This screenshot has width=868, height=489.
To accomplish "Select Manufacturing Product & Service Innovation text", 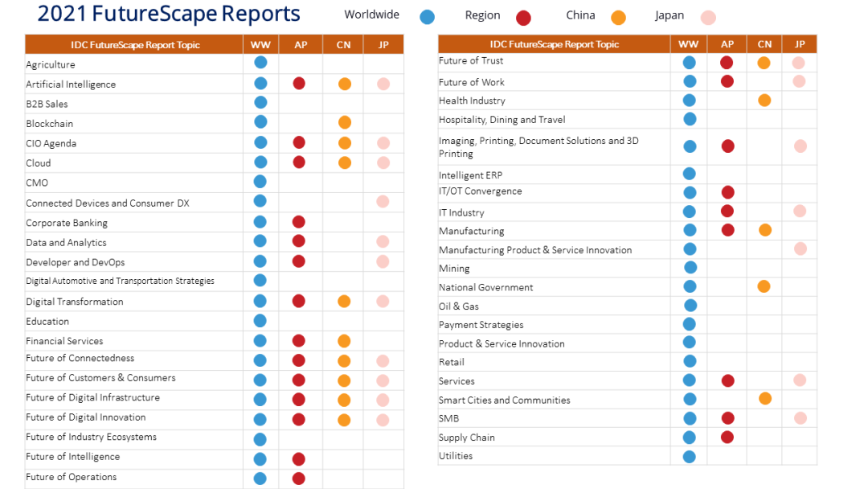I will pos(535,250).
